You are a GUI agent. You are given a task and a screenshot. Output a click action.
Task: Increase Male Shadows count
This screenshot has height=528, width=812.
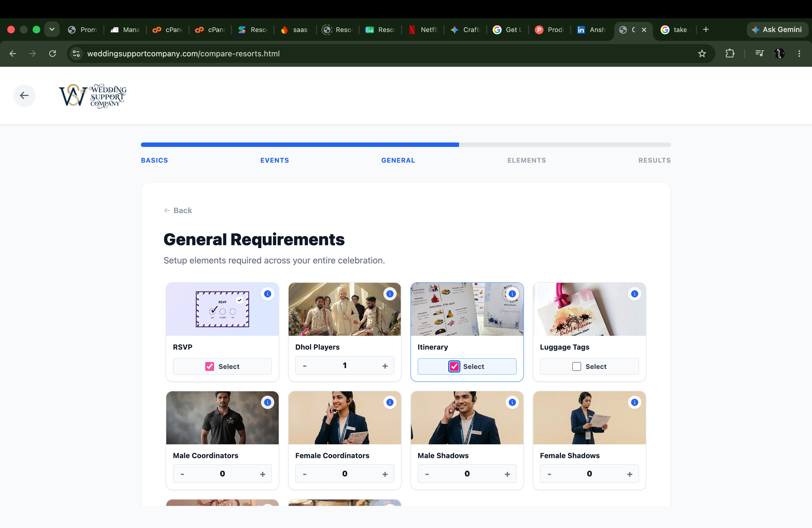507,474
